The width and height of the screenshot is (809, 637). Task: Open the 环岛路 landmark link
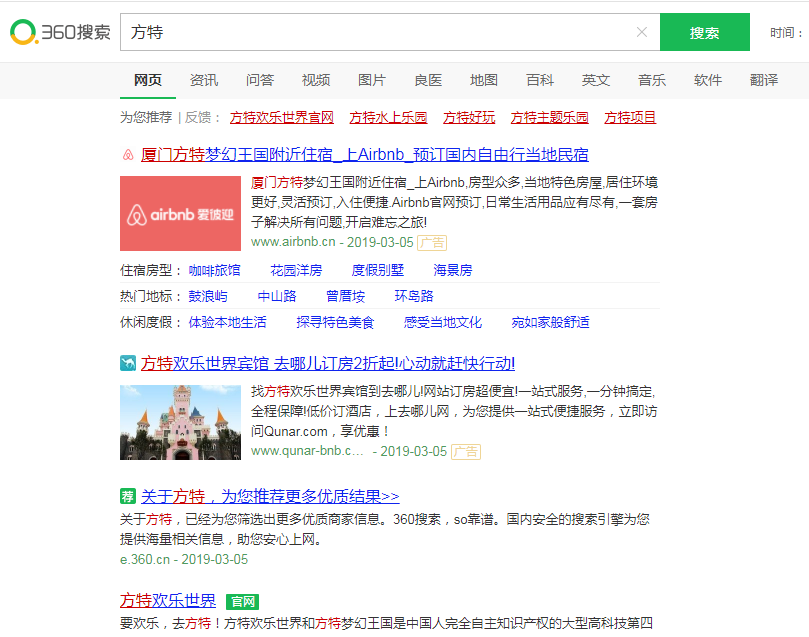pos(414,296)
